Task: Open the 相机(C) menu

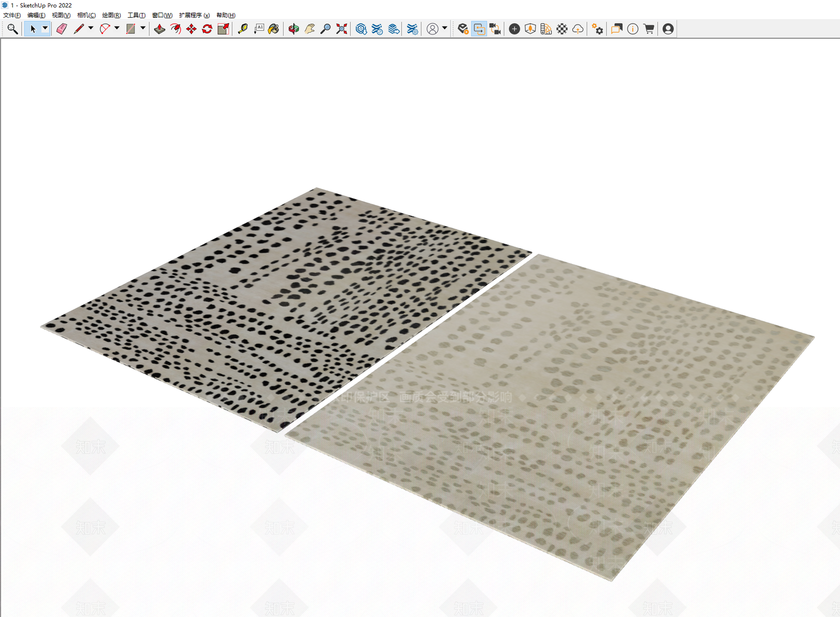Action: [x=87, y=15]
